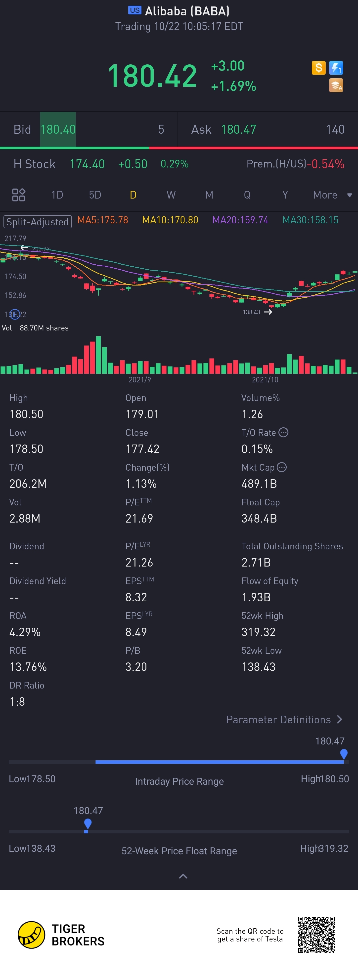358x980 pixels.
Task: Tap the Vol 88.70M shares label
Action: 35,328
